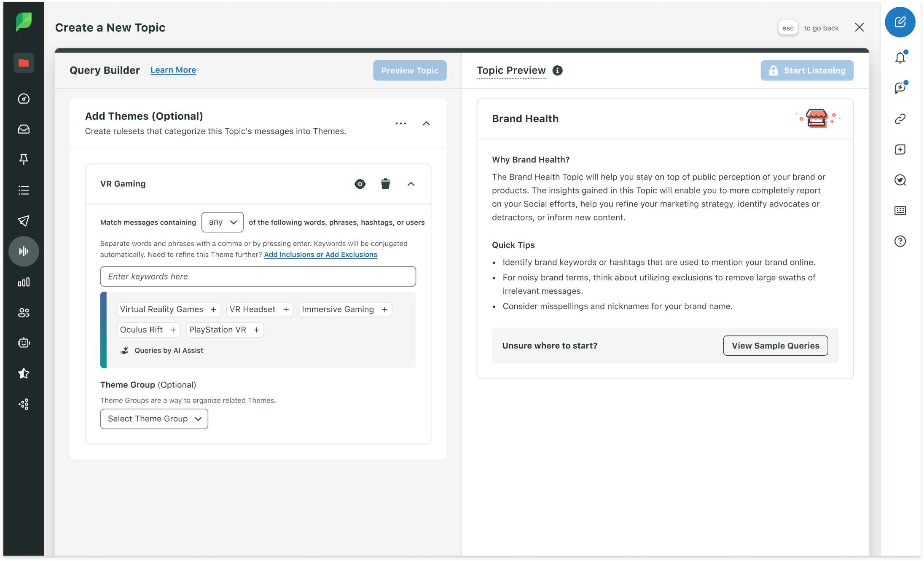Open keyboard shortcuts from the right sidebar
Image resolution: width=924 pixels, height=561 pixels.
click(900, 211)
